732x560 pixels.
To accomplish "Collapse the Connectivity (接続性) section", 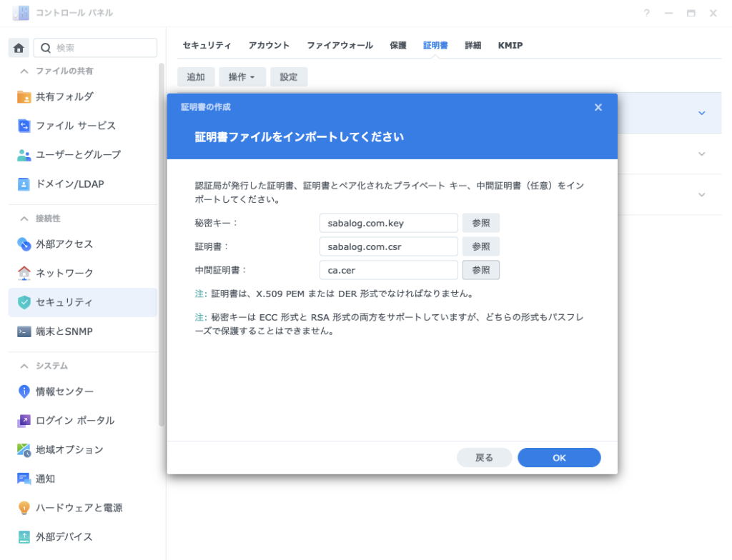I will [x=24, y=219].
